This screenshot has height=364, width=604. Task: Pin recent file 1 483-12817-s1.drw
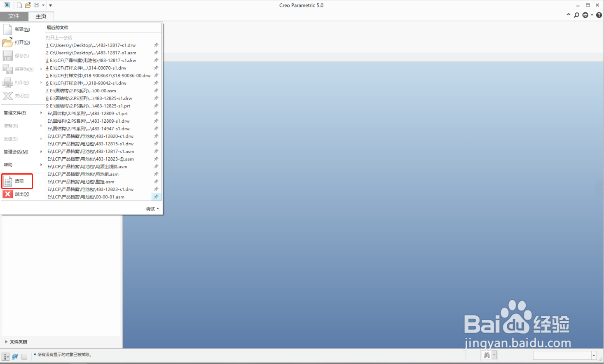(156, 45)
